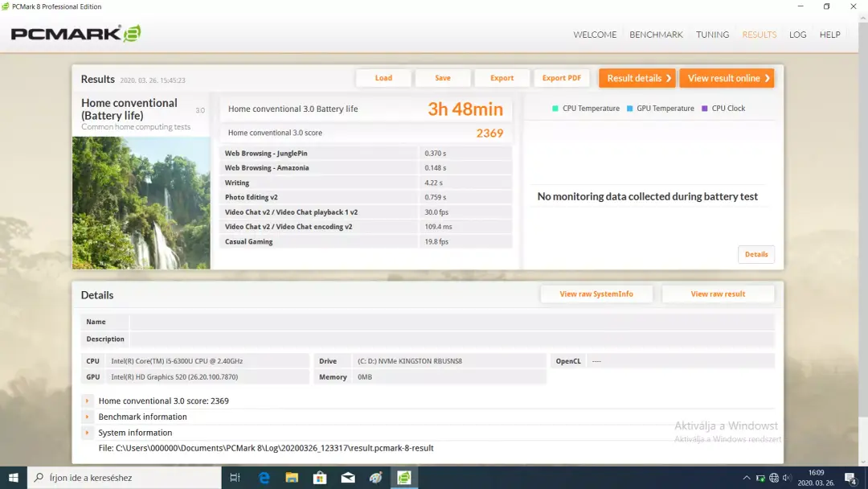
Task: Open the taskbar clock and date
Action: 816,478
